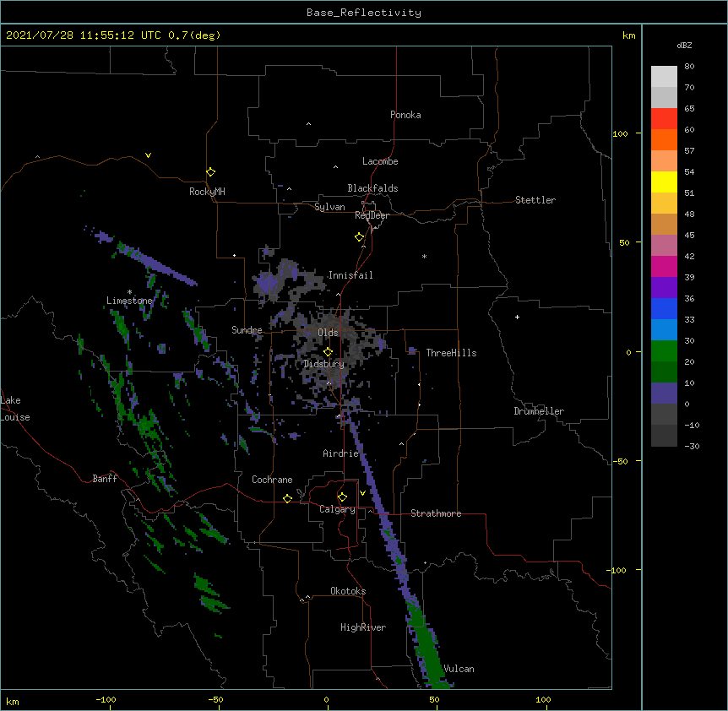The height and width of the screenshot is (711, 728).
Task: Click the white plus marker north of Drumheller
Action: (x=517, y=317)
